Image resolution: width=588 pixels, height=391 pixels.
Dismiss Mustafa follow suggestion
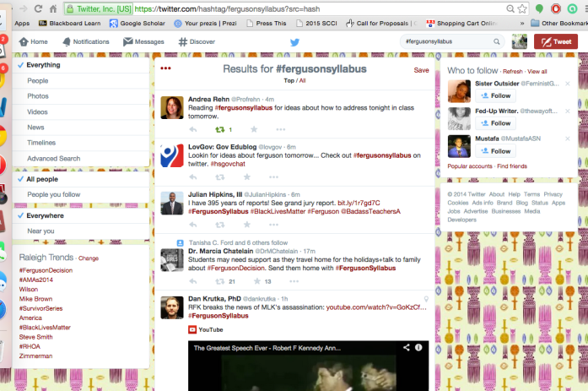click(x=568, y=138)
